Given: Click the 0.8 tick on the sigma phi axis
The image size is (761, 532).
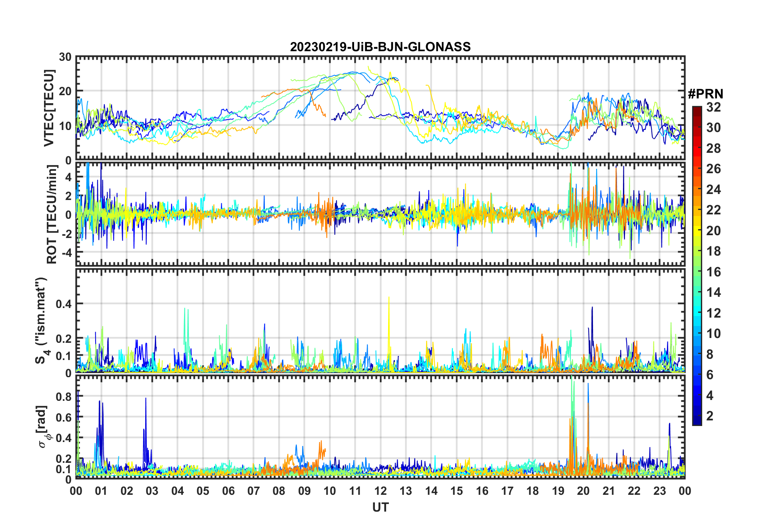Looking at the screenshot, I should pos(64,397).
